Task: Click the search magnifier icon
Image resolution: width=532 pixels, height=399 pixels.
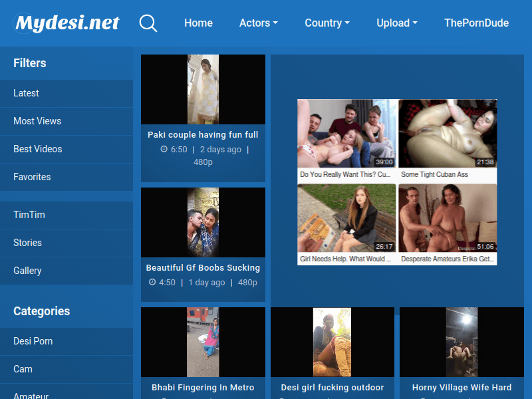Action: click(x=148, y=23)
